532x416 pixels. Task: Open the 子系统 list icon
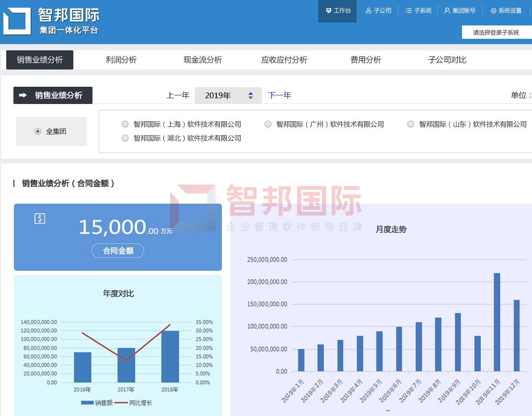click(408, 11)
